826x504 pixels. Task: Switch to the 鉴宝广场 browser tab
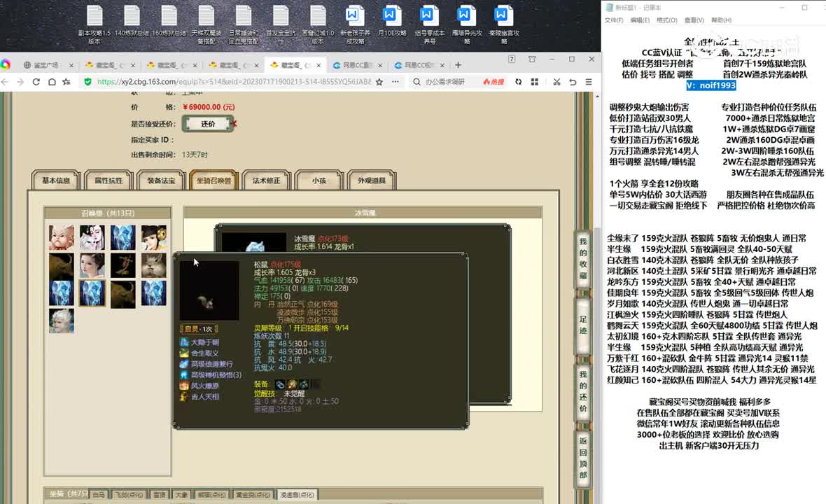tap(47, 65)
